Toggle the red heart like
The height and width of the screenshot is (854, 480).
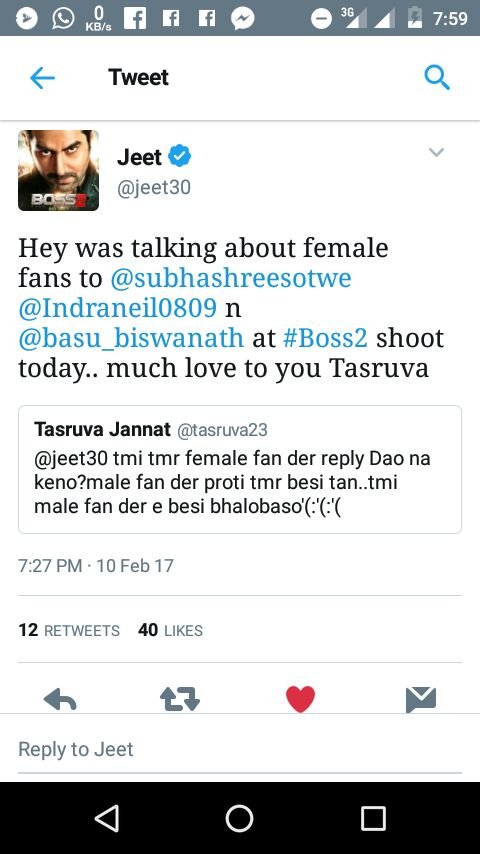(300, 699)
